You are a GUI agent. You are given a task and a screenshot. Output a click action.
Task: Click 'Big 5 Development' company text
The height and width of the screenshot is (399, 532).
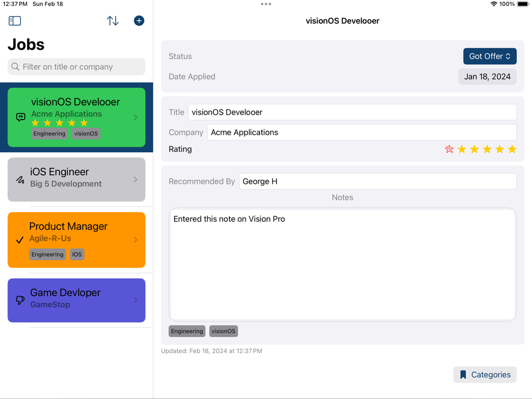(66, 184)
